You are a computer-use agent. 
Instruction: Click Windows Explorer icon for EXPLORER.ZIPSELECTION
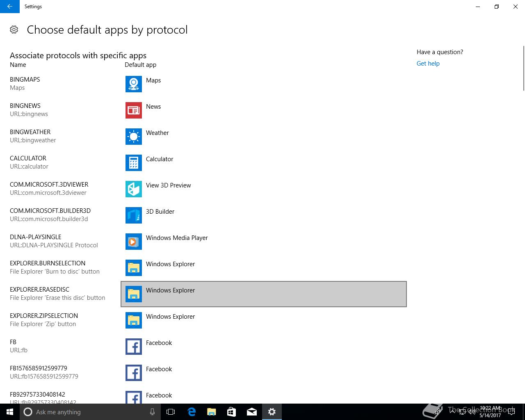tap(134, 320)
